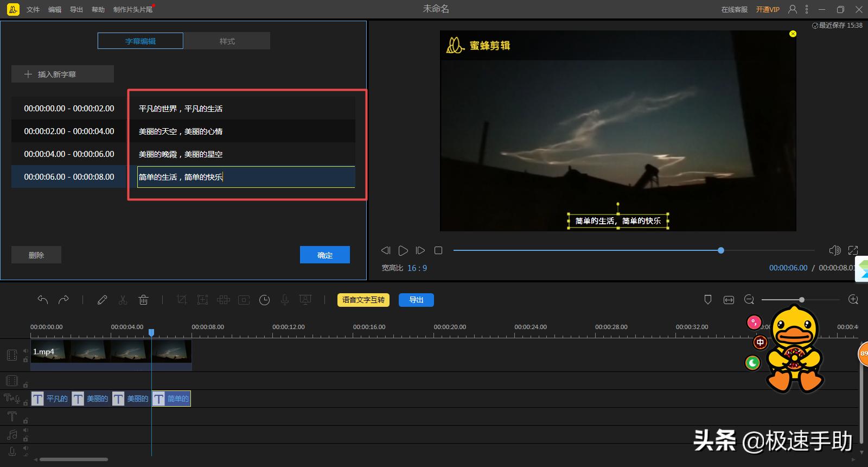Zoom out the timeline with minus magnifier
The image size is (868, 467).
pos(749,300)
